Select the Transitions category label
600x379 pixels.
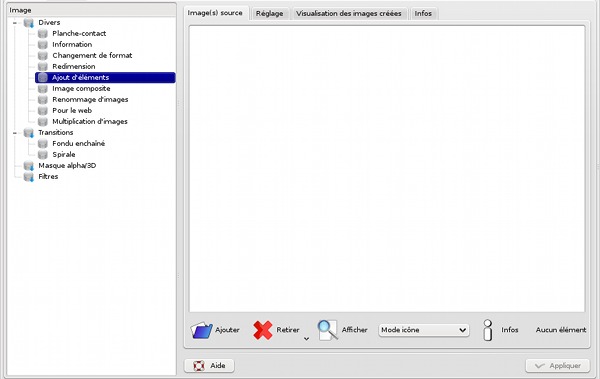point(56,133)
